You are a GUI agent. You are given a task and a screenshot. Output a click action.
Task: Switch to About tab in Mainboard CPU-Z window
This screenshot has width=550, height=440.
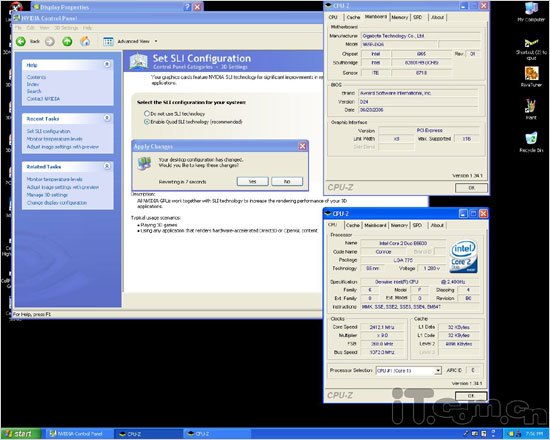pyautogui.click(x=437, y=17)
